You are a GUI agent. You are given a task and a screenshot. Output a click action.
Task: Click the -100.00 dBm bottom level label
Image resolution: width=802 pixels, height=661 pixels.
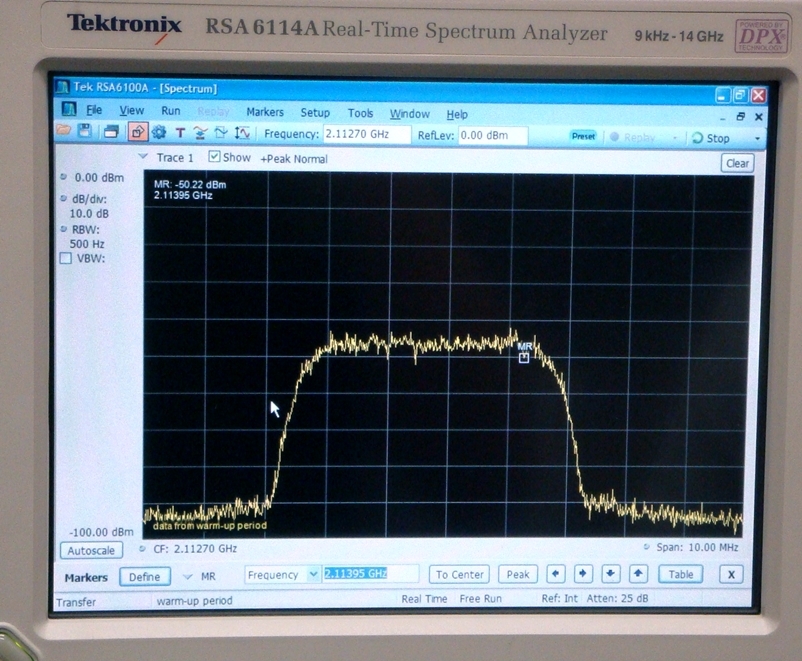click(102, 532)
